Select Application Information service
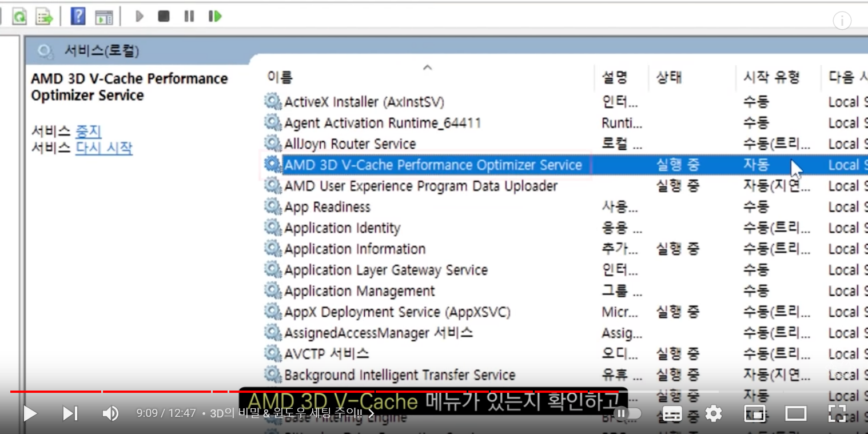Viewport: 868px width, 434px height. [355, 249]
